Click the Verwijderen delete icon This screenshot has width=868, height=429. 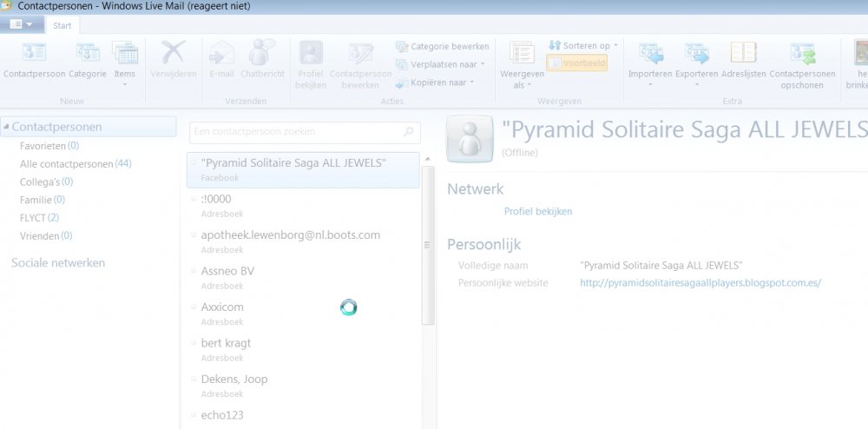point(174,53)
